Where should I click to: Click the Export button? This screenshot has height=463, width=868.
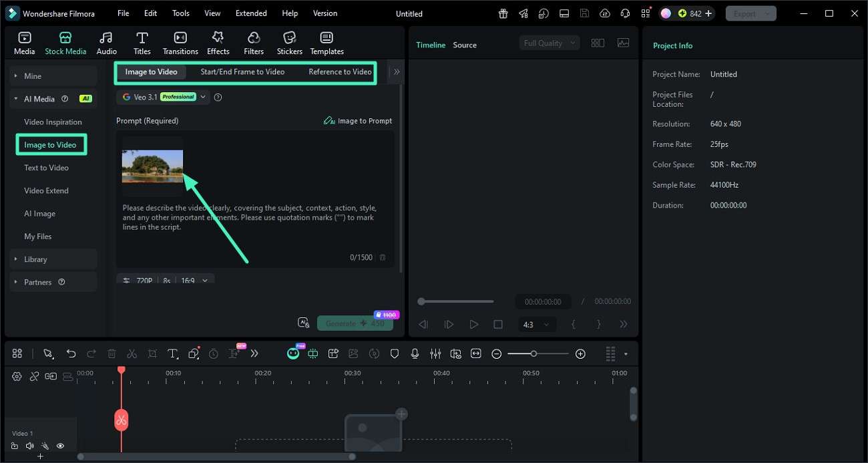(750, 13)
